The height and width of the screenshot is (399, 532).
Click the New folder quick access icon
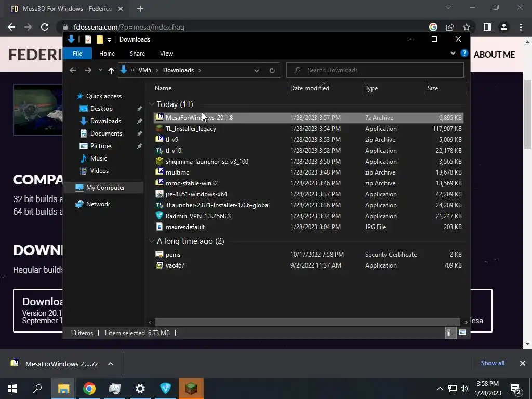[x=100, y=39]
